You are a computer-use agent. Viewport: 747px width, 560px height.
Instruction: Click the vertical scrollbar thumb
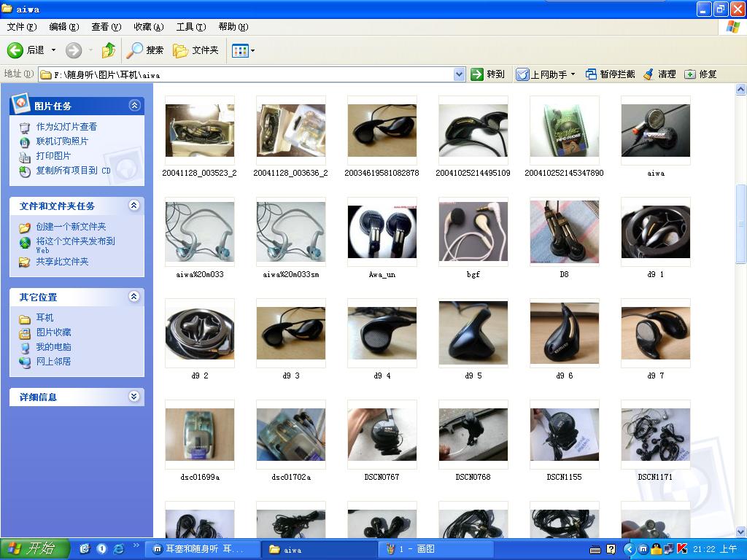tap(741, 223)
